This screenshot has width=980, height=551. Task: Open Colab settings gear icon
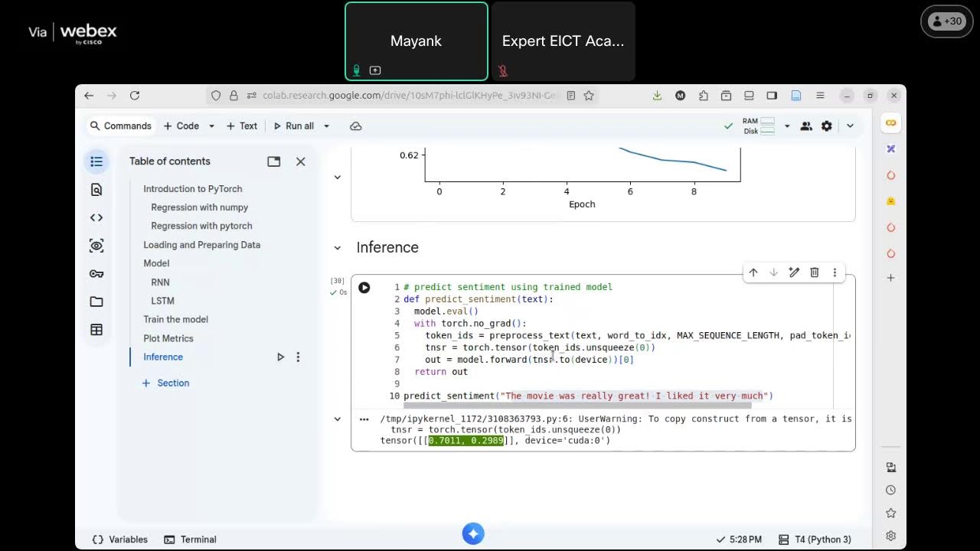[827, 126]
